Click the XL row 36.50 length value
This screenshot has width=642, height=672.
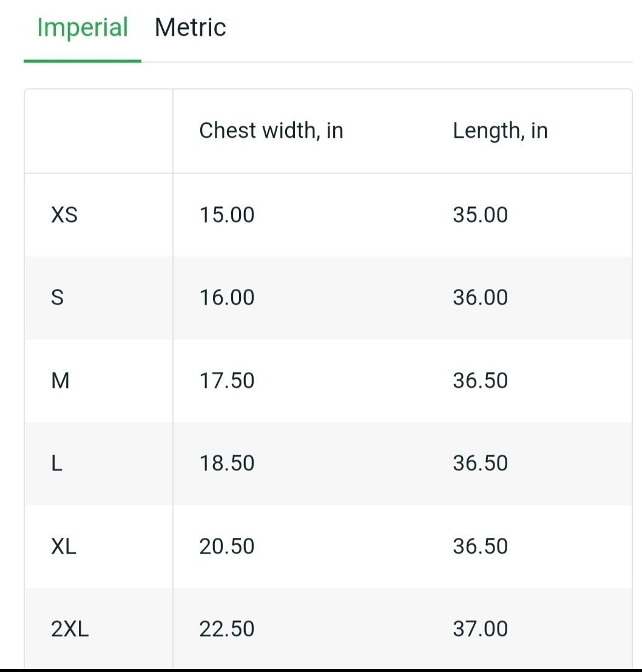click(x=481, y=546)
